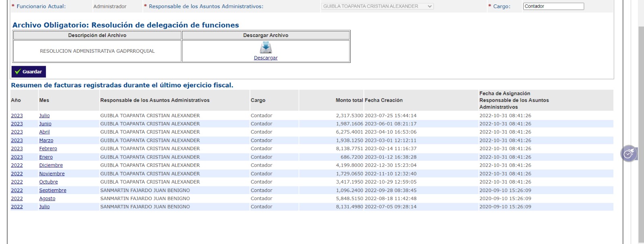Click the download file icon

click(266, 48)
